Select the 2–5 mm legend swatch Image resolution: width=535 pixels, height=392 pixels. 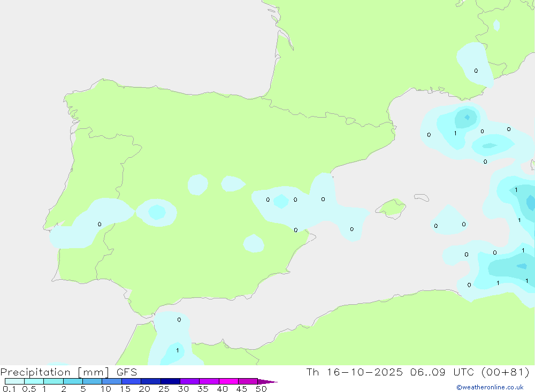click(x=73, y=381)
